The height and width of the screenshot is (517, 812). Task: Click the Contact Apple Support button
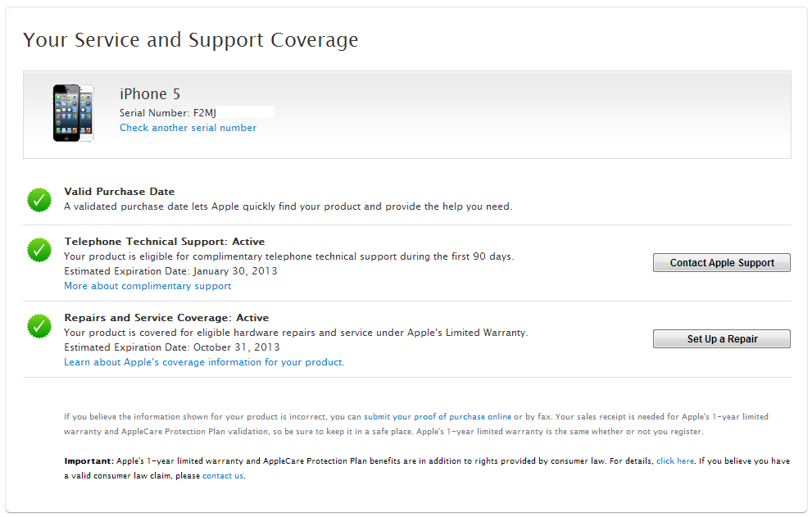click(x=721, y=263)
